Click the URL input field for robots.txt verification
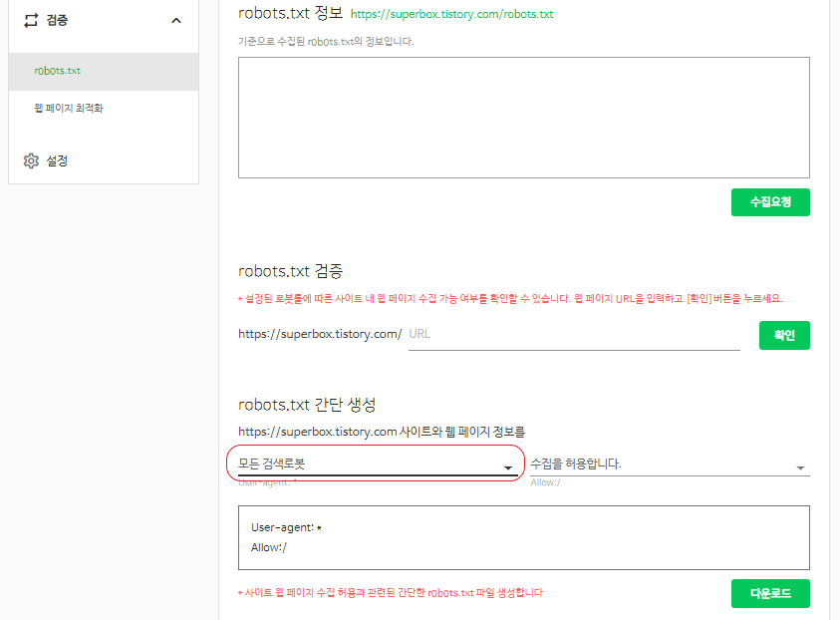The width and height of the screenshot is (840, 620). (x=573, y=335)
